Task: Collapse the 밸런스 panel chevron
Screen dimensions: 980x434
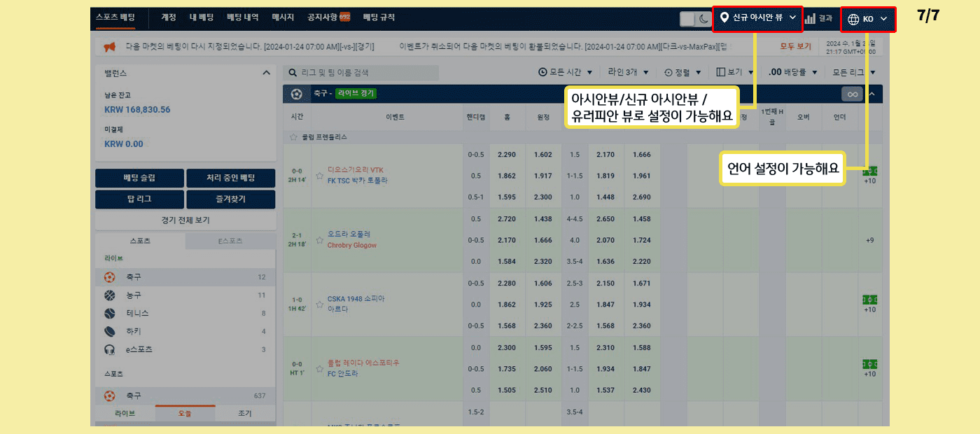Action: tap(266, 73)
